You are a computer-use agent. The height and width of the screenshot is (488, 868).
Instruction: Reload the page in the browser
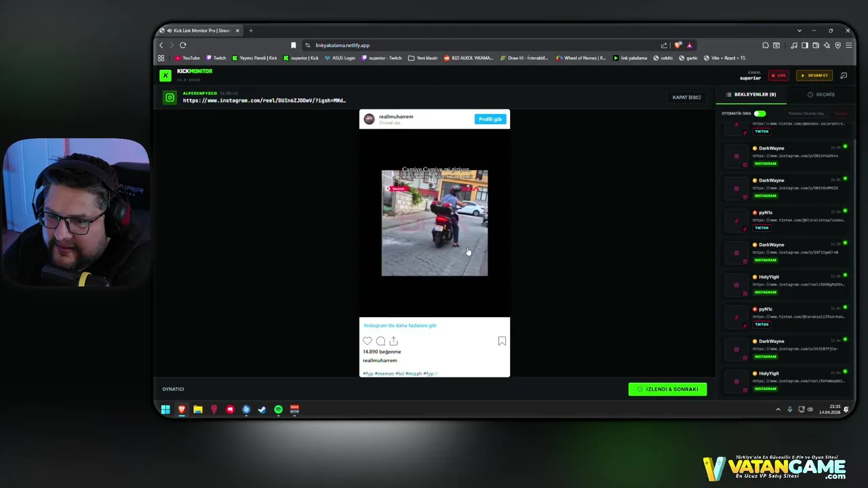(182, 45)
